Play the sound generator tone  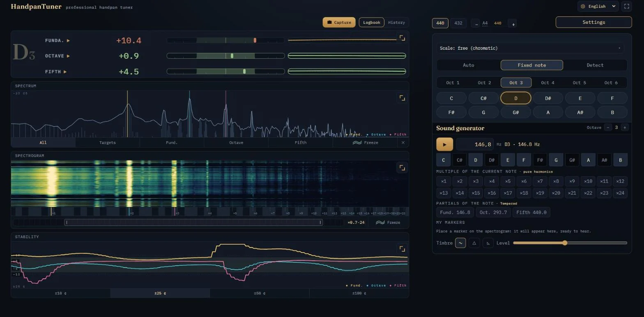pyautogui.click(x=444, y=145)
